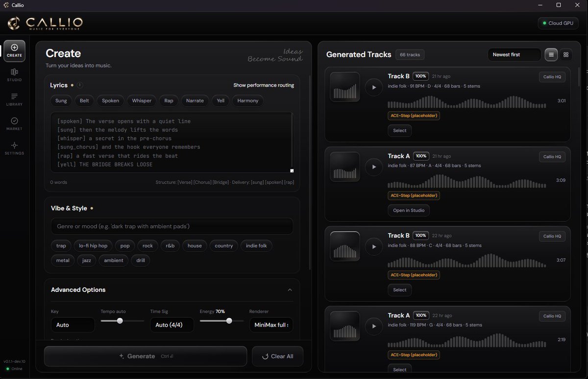Click the Clear All button
This screenshot has width=588, height=379.
(278, 356)
